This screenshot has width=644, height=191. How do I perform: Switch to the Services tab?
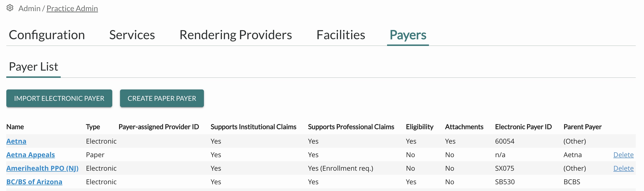pyautogui.click(x=132, y=35)
